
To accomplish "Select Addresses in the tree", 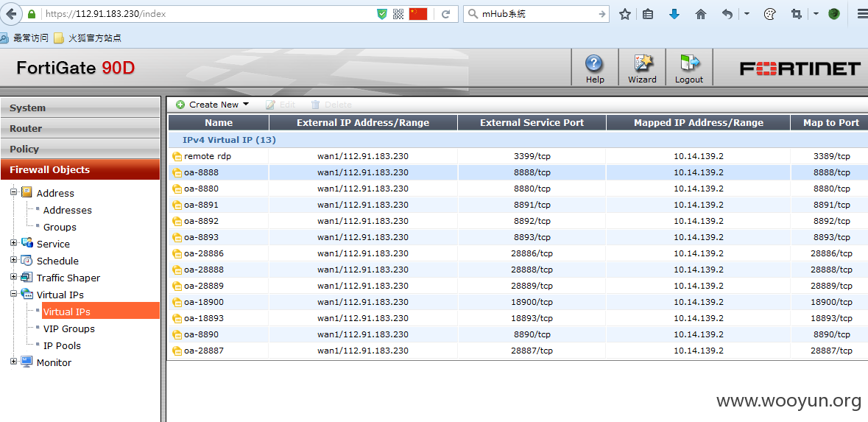I will tap(68, 211).
